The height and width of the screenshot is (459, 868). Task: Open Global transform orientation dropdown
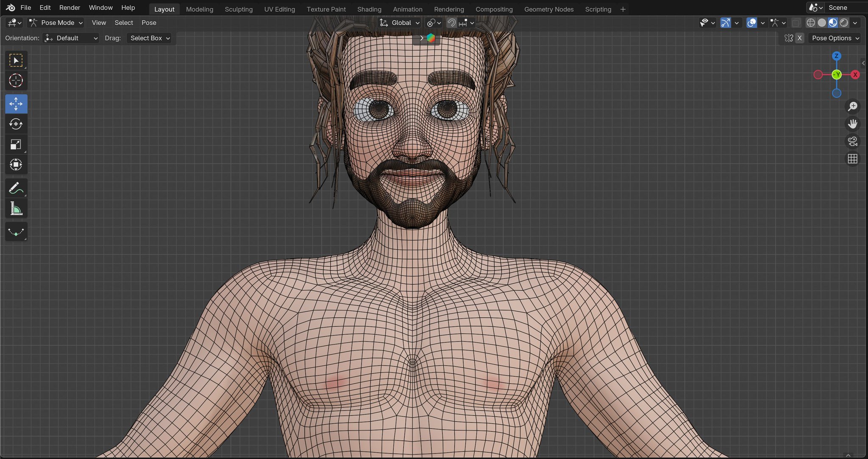400,23
